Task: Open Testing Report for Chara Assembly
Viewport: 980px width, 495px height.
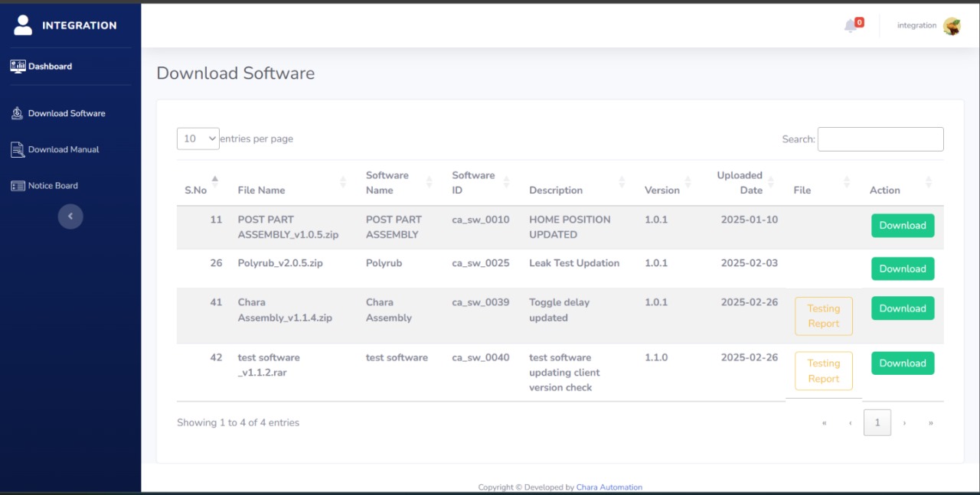Action: pos(823,316)
